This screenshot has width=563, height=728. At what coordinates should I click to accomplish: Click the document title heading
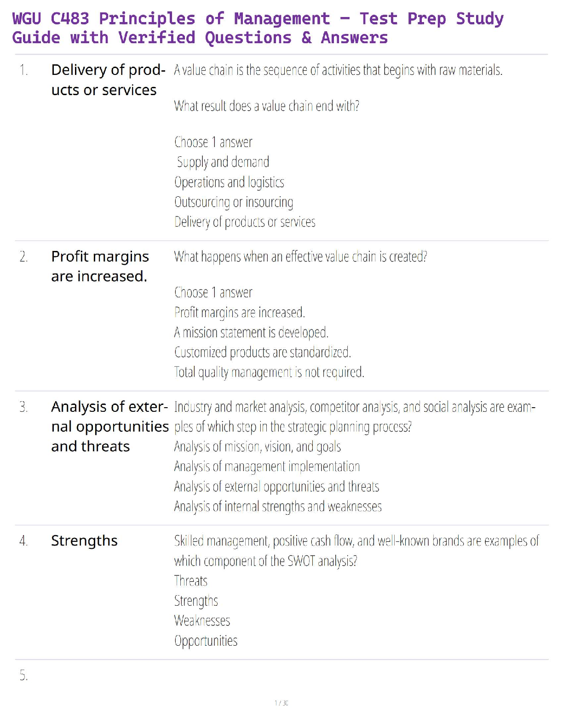258,28
